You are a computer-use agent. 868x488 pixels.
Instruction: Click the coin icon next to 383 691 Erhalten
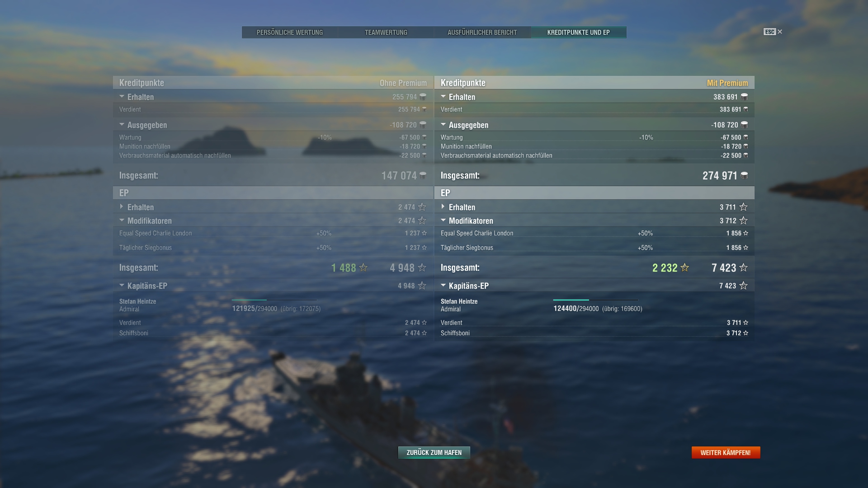[x=744, y=97]
